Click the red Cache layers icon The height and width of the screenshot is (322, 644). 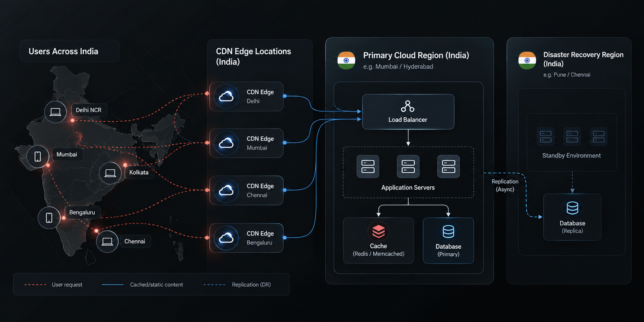[x=379, y=231]
